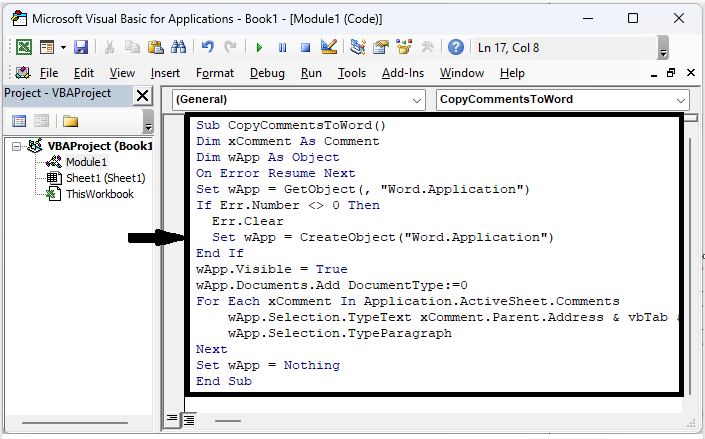Close the Project Explorer pane

(x=142, y=95)
